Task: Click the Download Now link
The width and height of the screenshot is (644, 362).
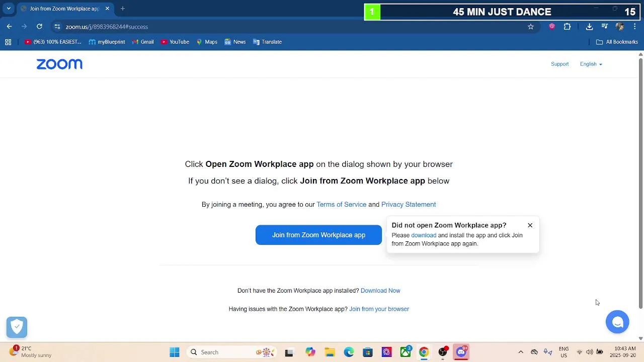Action: pyautogui.click(x=380, y=291)
